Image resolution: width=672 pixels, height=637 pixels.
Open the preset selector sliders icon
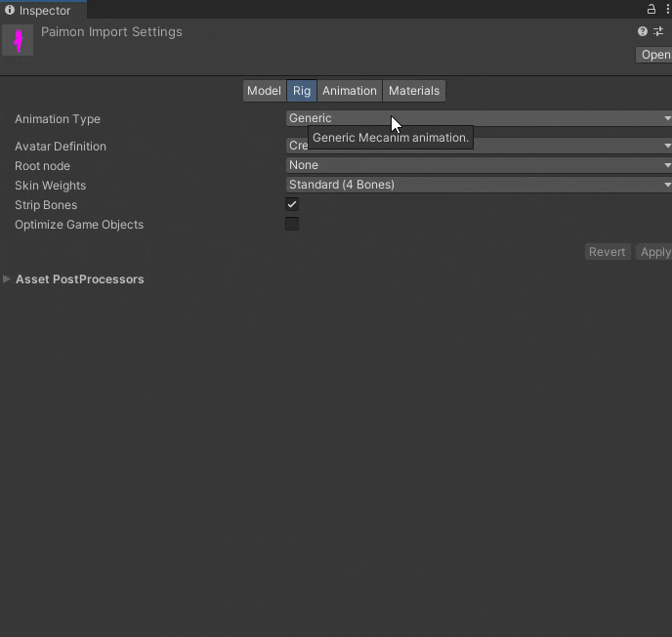pos(658,31)
